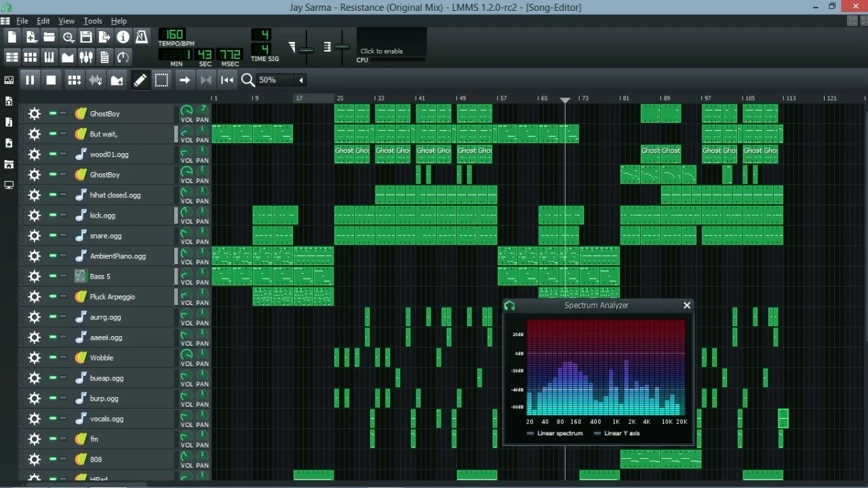The image size is (868, 488).
Task: Open My Projects sidebar icon
Action: tap(9, 101)
